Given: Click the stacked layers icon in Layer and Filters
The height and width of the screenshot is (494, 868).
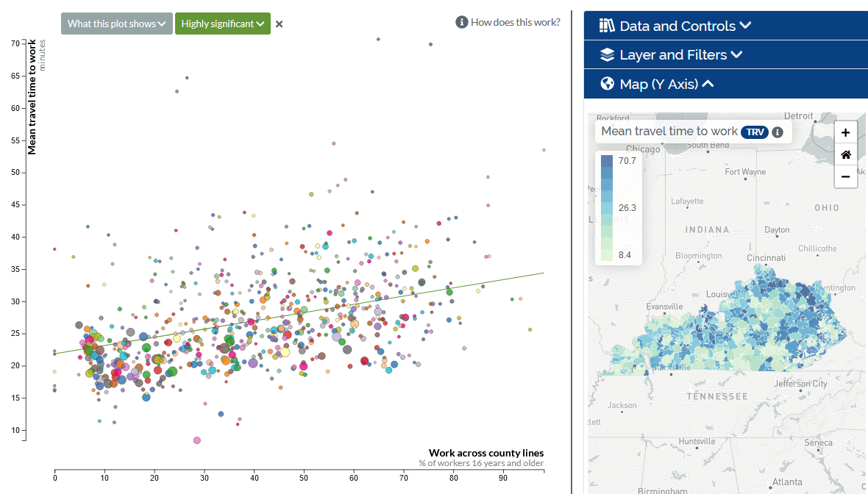Looking at the screenshot, I should pyautogui.click(x=607, y=55).
